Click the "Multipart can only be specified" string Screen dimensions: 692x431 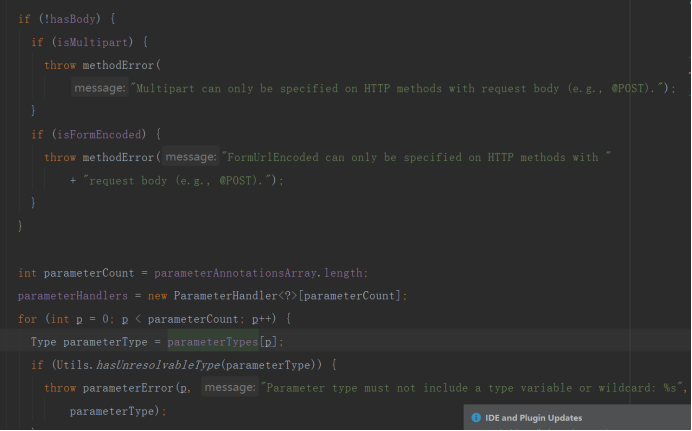coord(397,88)
